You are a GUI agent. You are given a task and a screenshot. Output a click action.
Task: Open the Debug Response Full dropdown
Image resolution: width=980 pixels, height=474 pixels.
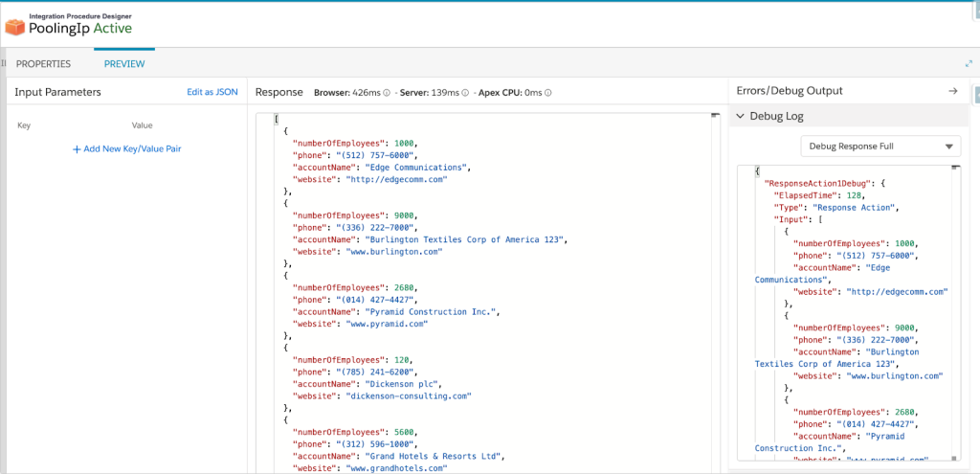tap(880, 147)
